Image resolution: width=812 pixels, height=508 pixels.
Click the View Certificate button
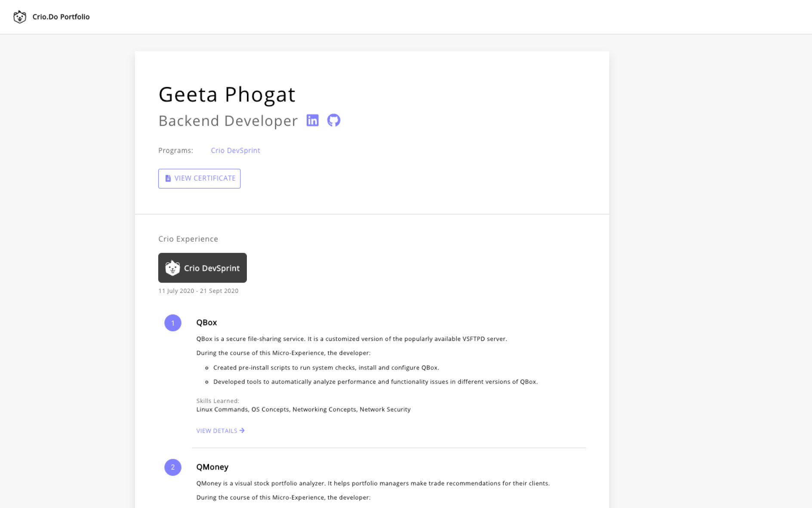click(x=199, y=179)
